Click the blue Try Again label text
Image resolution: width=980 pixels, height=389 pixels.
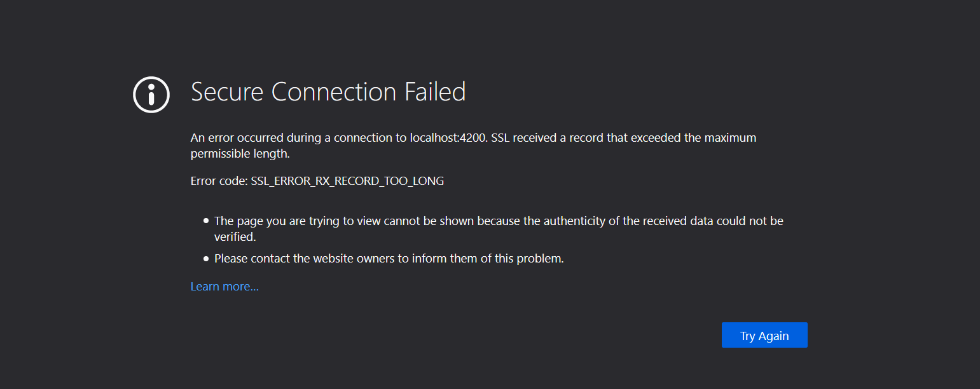[x=764, y=335]
